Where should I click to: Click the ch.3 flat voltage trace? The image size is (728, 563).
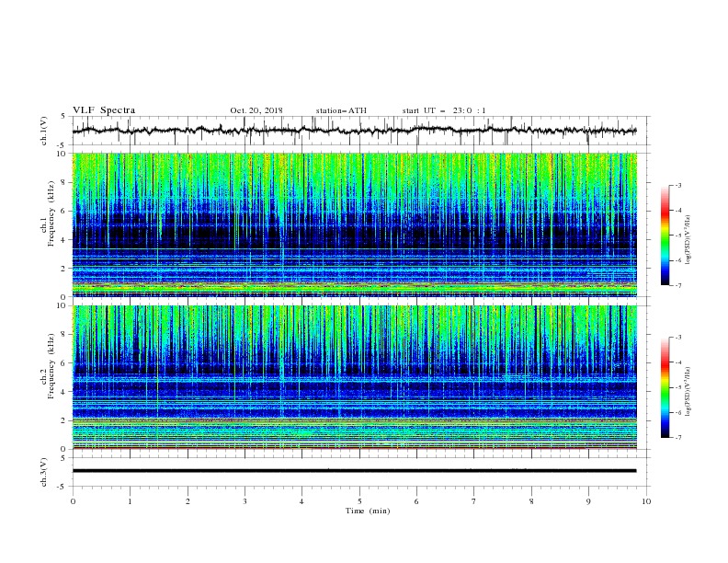pos(355,471)
